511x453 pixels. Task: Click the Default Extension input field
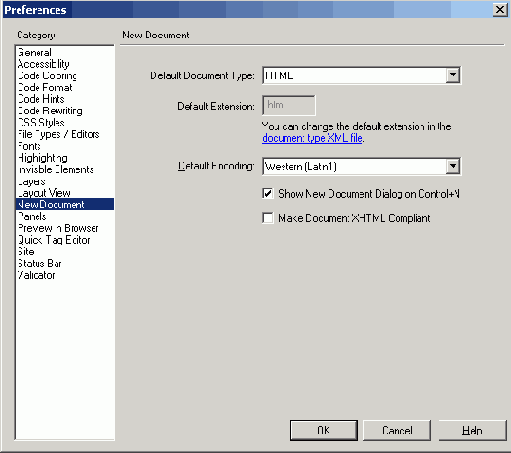[x=289, y=105]
